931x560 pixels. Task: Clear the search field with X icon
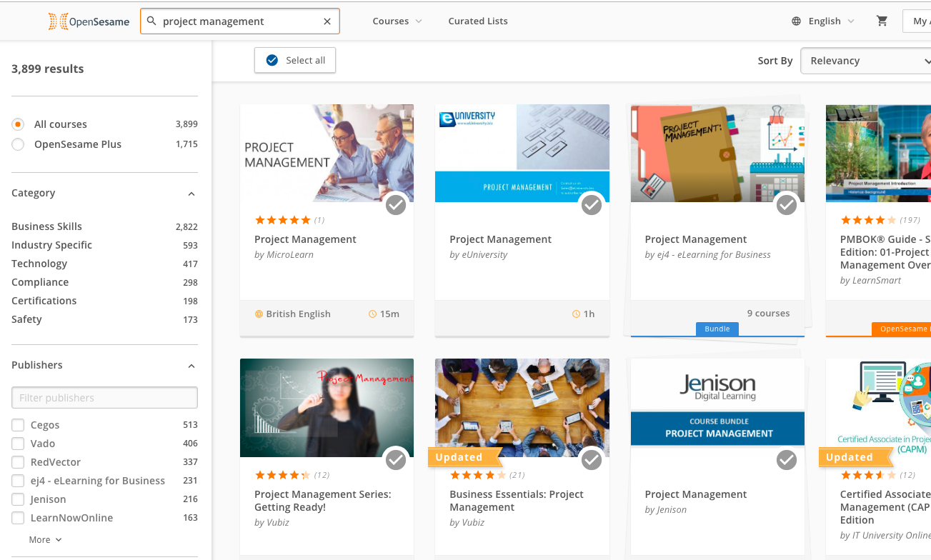click(x=327, y=21)
